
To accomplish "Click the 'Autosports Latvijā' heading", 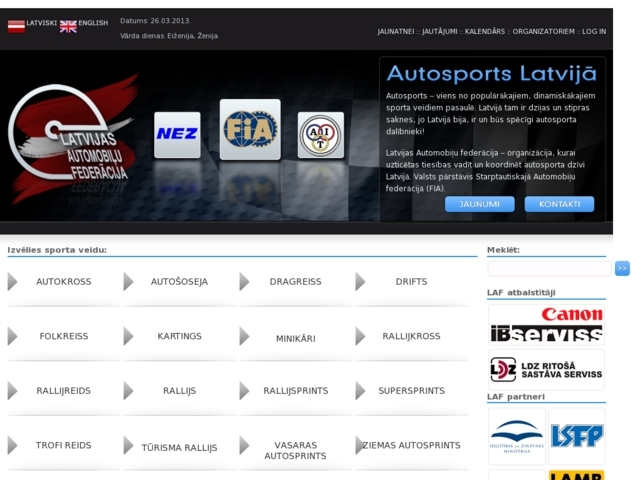I will coord(492,74).
